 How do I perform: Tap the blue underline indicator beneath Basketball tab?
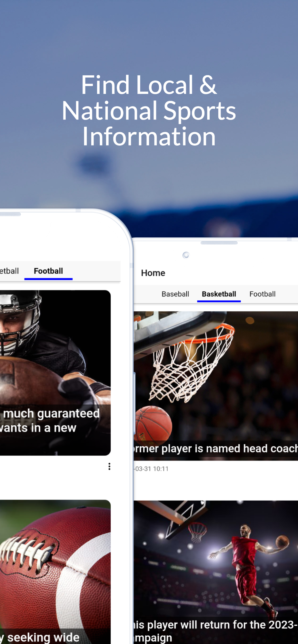[x=219, y=301]
